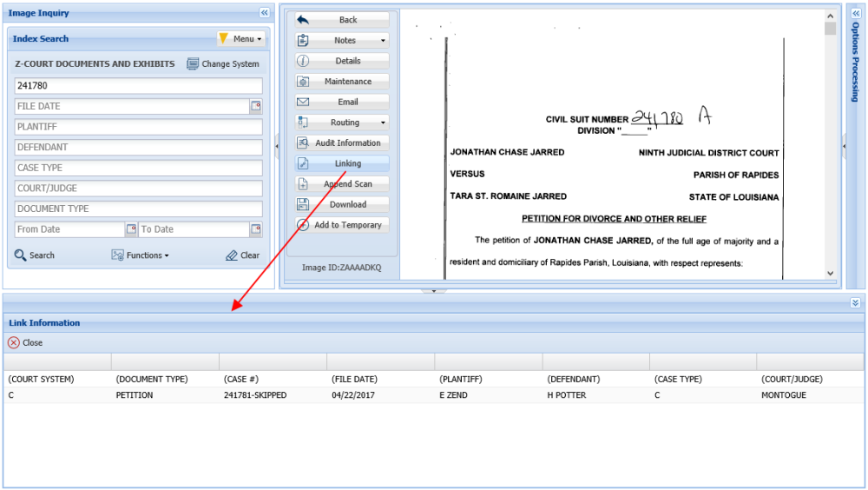Click the PLANTIFF input field
Viewport: 868px width, 490px height.
(x=138, y=126)
